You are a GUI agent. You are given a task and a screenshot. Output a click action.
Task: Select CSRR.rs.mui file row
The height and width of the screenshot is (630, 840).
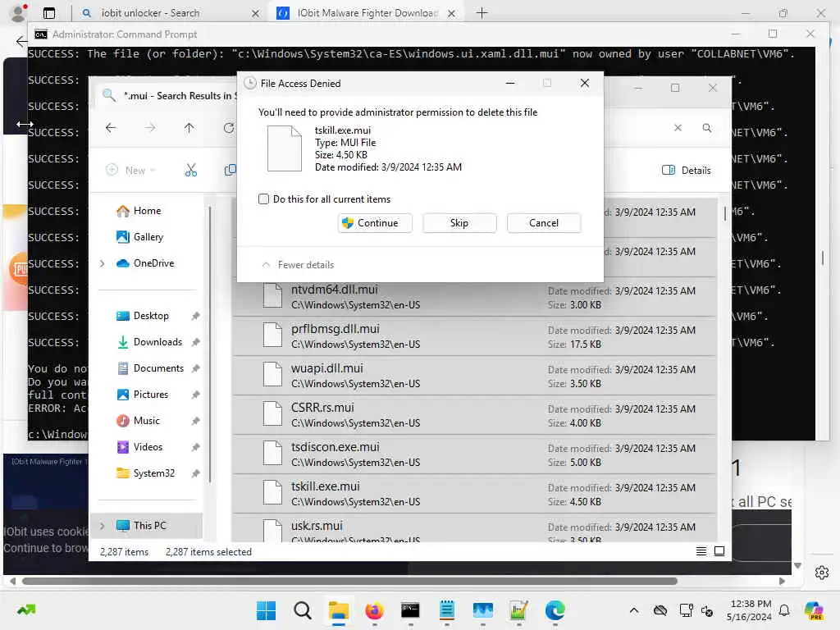point(475,415)
